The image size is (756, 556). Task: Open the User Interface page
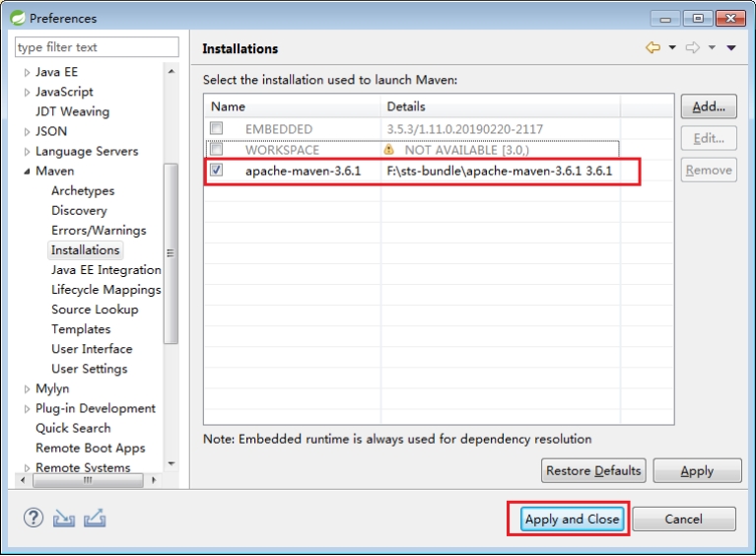click(x=92, y=349)
